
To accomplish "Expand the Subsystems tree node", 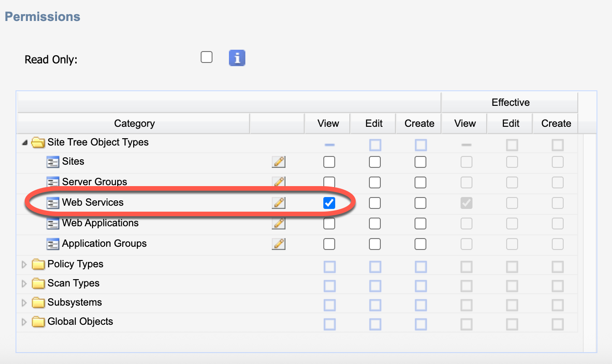I will coord(24,303).
